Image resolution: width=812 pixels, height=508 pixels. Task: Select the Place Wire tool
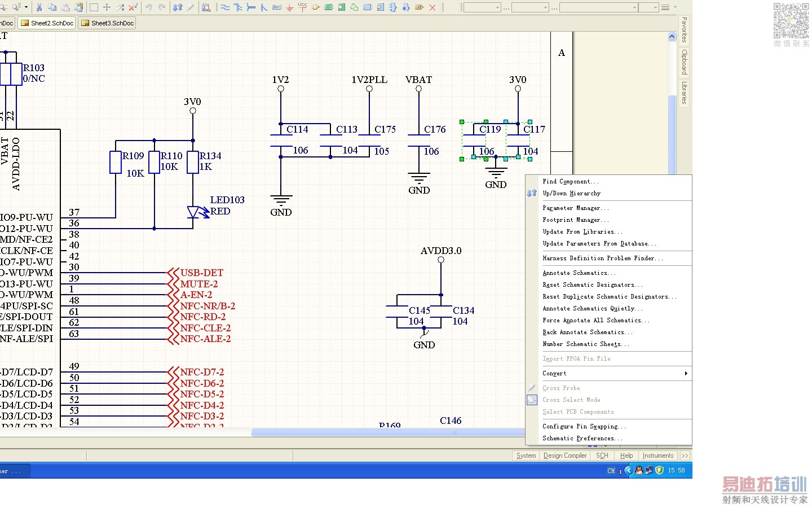pos(225,7)
